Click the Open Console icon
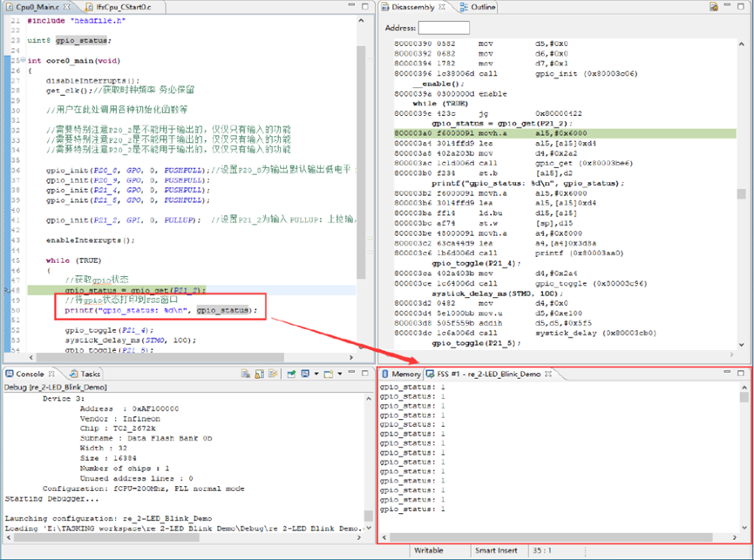This screenshot has height=560, width=754. (329, 374)
